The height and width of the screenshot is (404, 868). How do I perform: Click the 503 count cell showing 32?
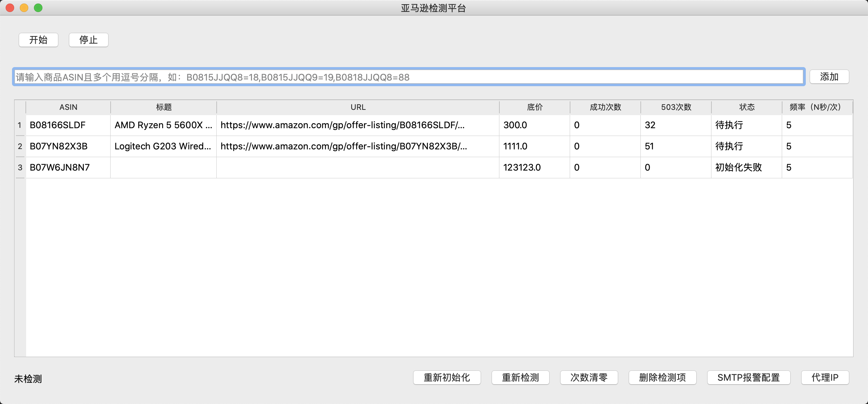coord(676,125)
